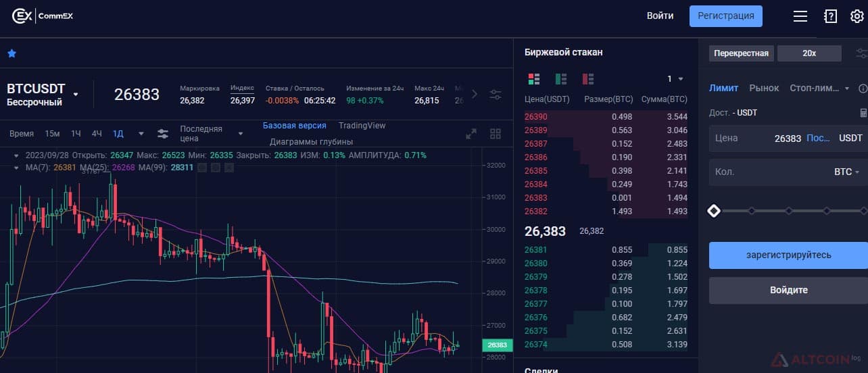The image size is (868, 373).
Task: Select the 15м timeframe
Action: point(52,134)
